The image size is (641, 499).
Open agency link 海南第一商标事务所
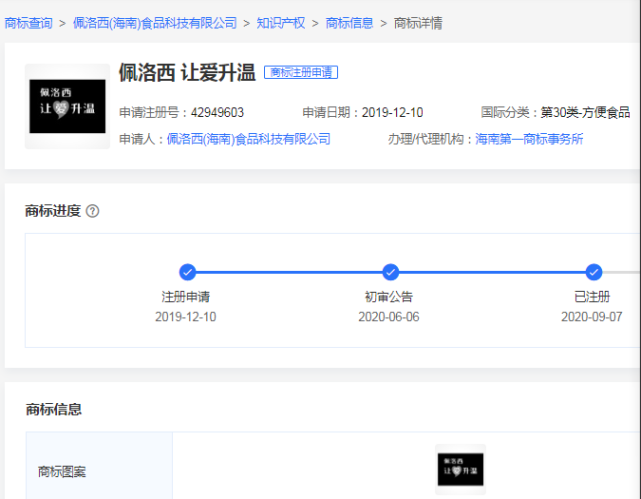pos(529,139)
